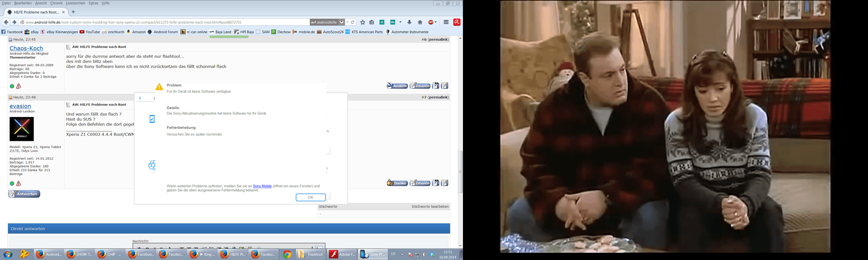Viewport: 868px width, 260px height.
Task: Click Danke button on post #7
Action: click(397, 183)
